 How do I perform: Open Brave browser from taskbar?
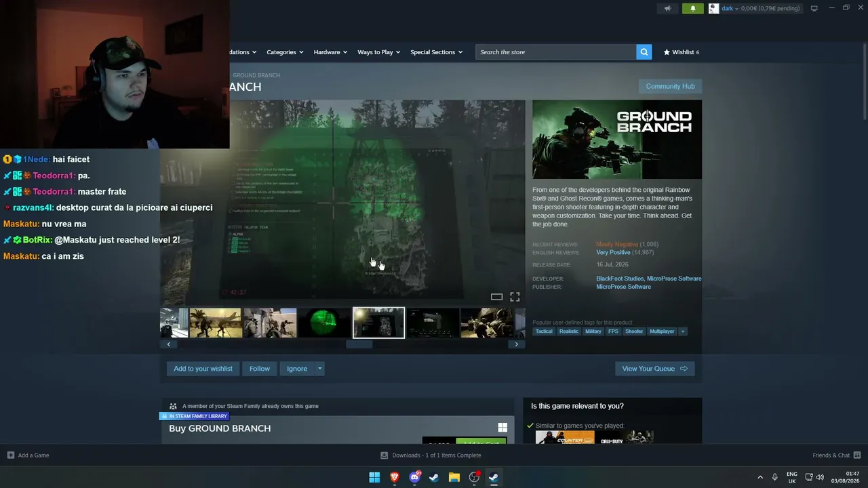(x=395, y=477)
